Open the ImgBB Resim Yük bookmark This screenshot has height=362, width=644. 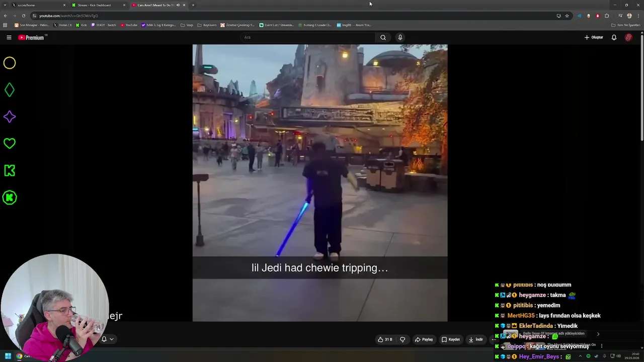[355, 25]
